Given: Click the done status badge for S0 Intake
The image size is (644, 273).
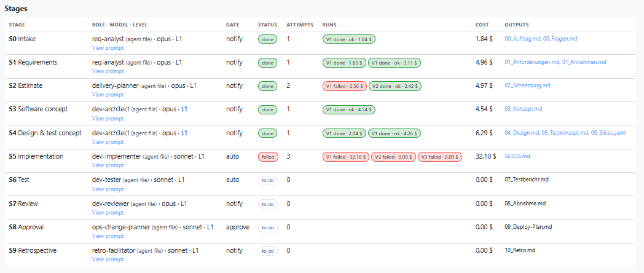Looking at the screenshot, I should pyautogui.click(x=268, y=39).
